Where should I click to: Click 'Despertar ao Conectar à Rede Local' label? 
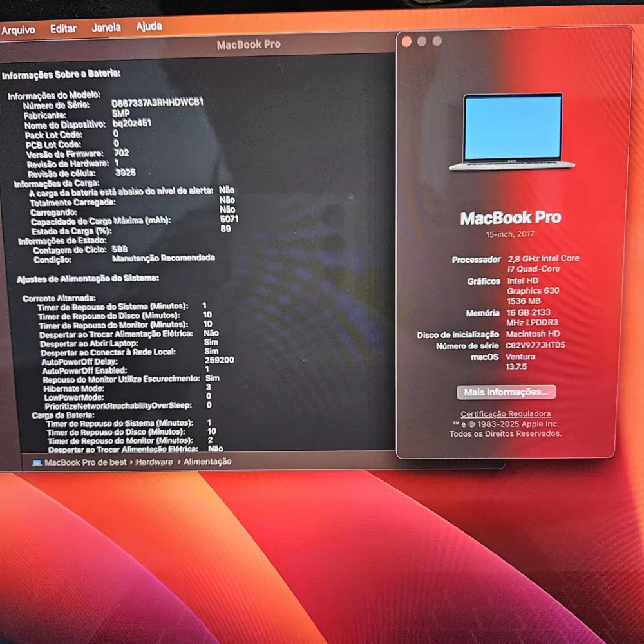tap(108, 352)
